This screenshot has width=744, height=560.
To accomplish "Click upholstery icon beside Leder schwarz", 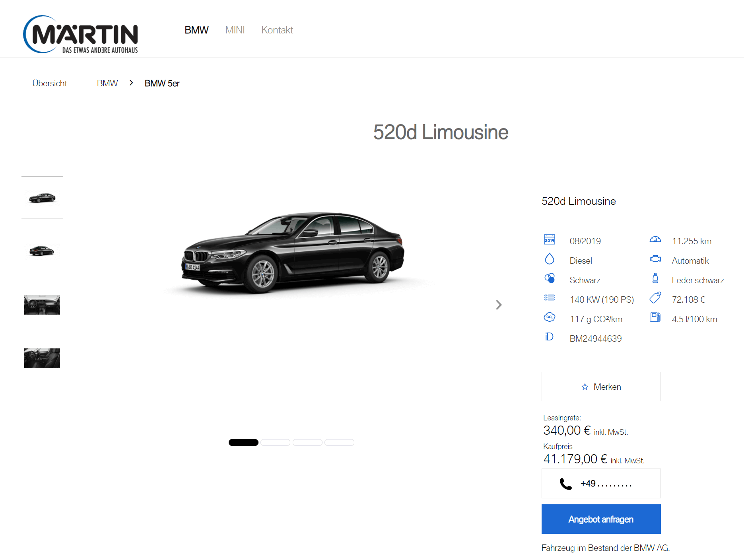I will 655,278.
